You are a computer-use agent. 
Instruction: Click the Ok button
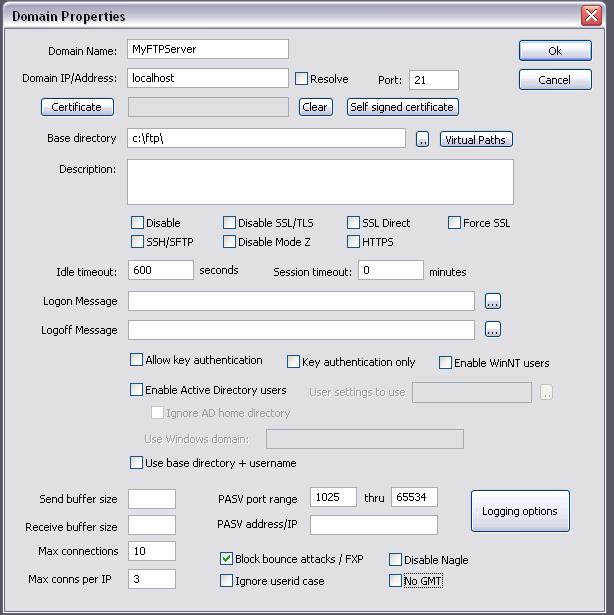554,51
